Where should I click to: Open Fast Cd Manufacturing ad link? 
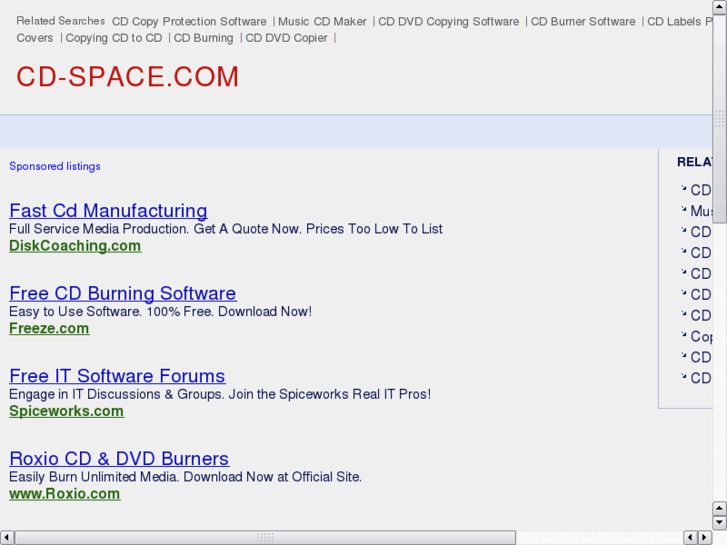(108, 211)
